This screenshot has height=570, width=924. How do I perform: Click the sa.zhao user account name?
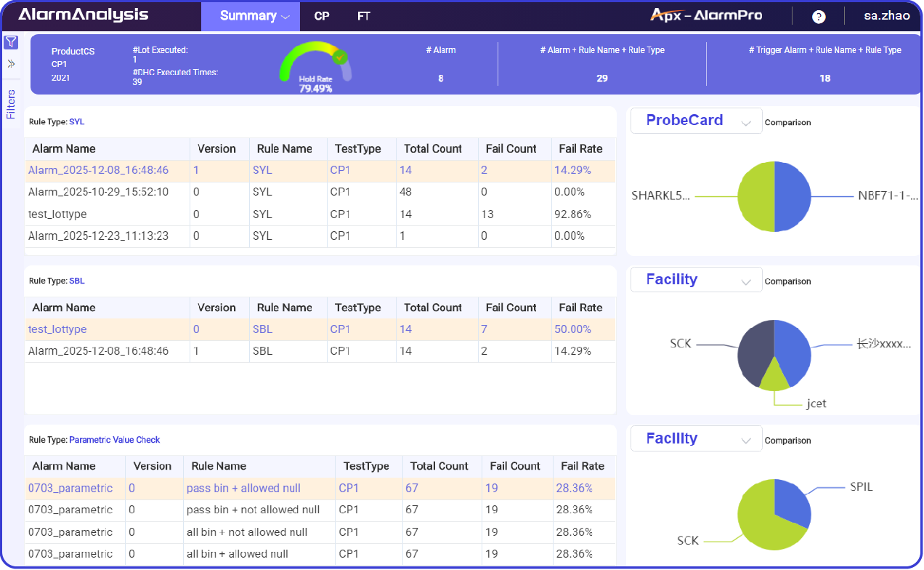(886, 15)
